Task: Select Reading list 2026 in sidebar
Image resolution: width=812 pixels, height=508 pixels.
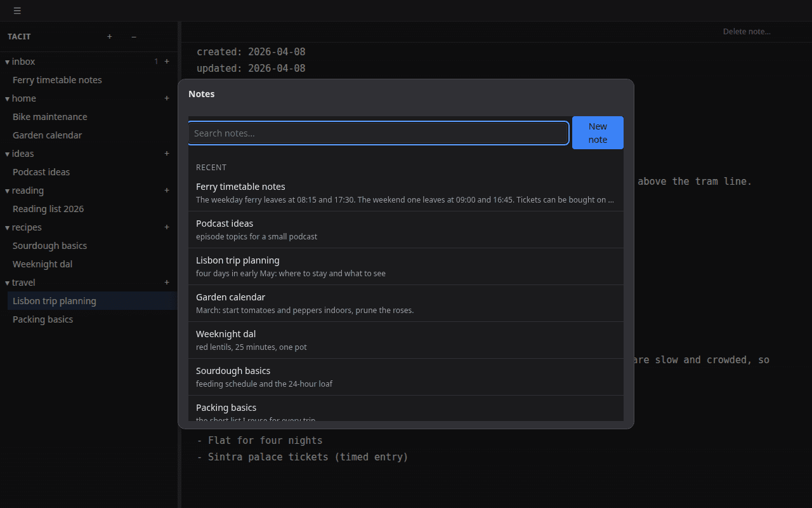Action: [92, 209]
